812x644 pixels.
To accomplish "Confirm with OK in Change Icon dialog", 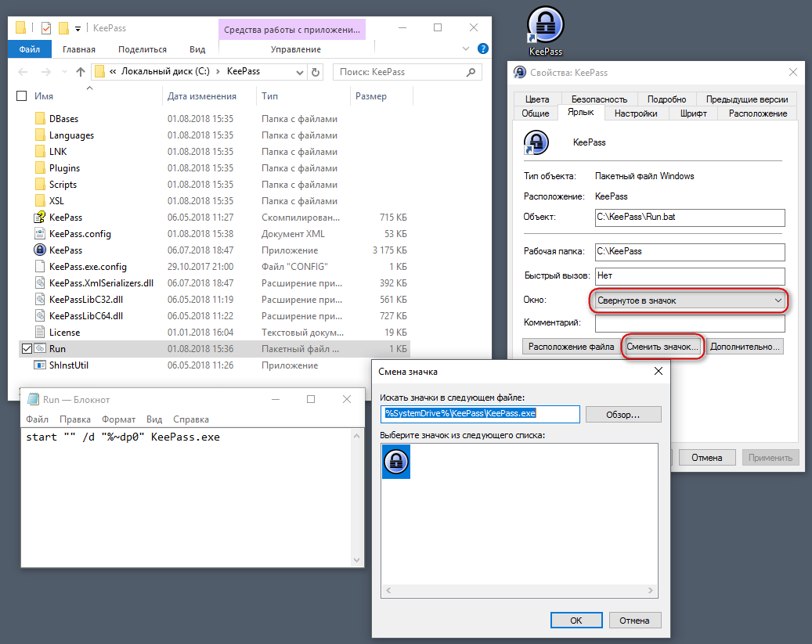I will [x=576, y=621].
